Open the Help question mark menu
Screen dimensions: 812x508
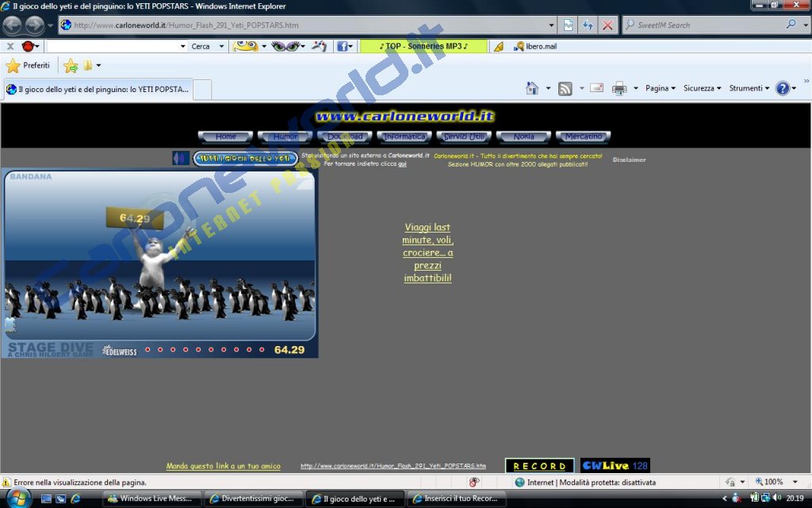785,88
